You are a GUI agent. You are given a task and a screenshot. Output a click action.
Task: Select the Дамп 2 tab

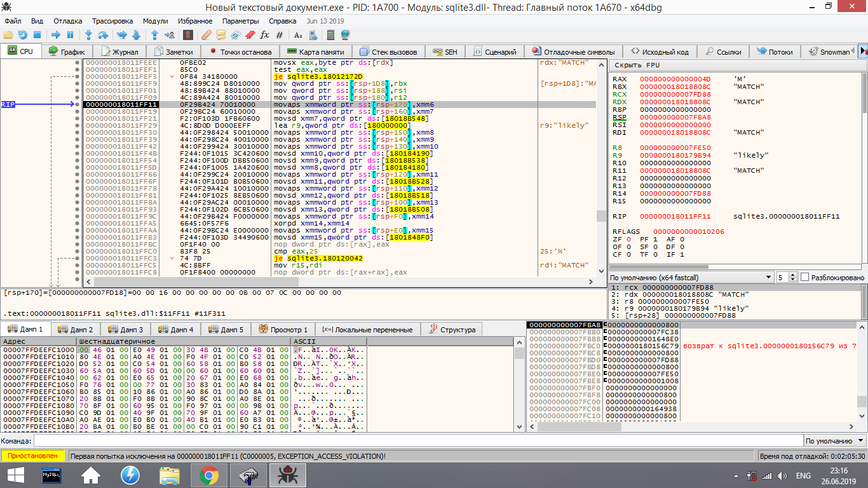click(x=75, y=329)
